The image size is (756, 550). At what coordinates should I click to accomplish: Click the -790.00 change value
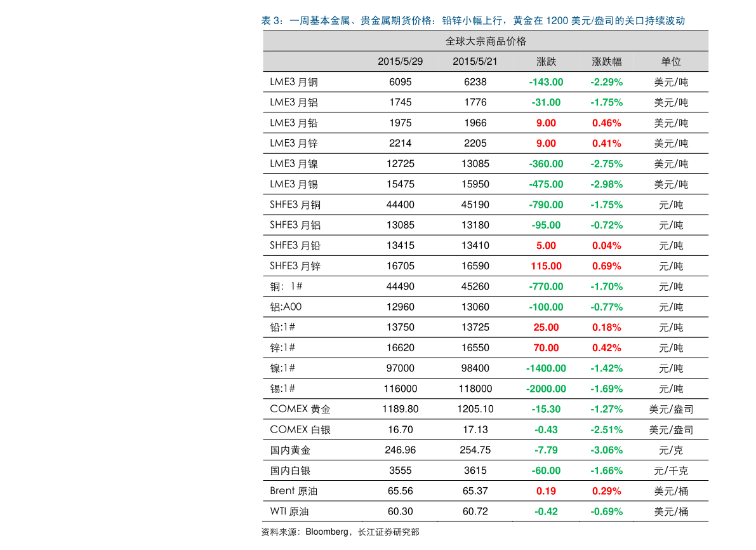(546, 205)
